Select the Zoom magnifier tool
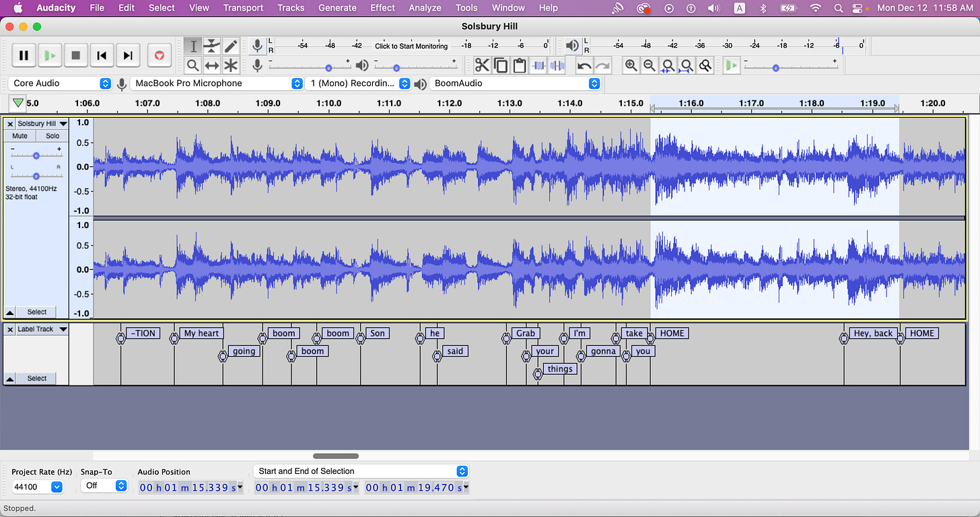980x517 pixels. tap(193, 65)
